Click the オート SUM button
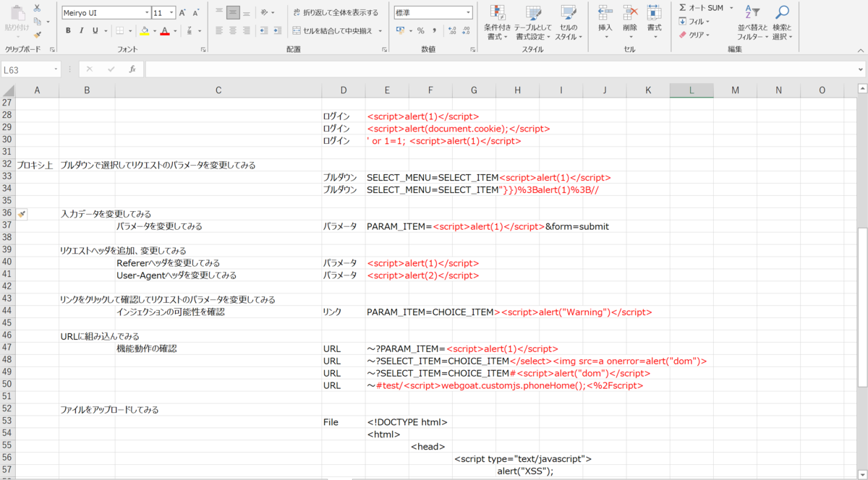Screen dimensions: 868x480 [701, 7]
